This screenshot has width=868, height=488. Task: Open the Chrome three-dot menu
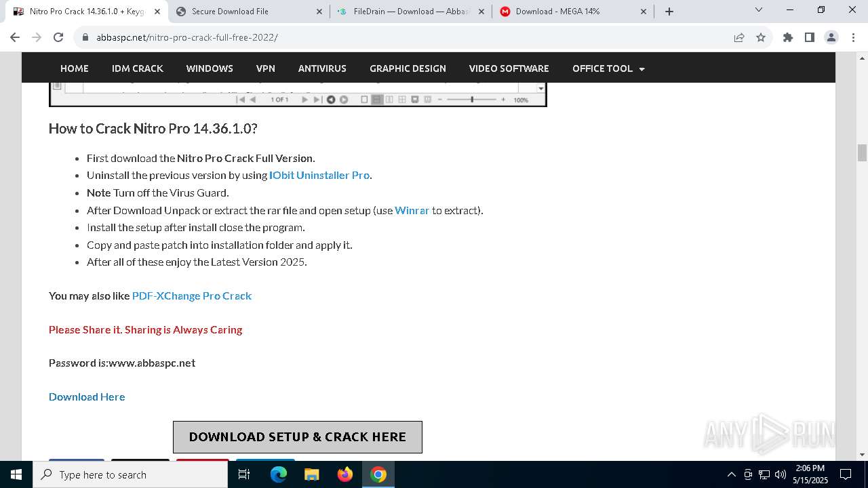853,37
